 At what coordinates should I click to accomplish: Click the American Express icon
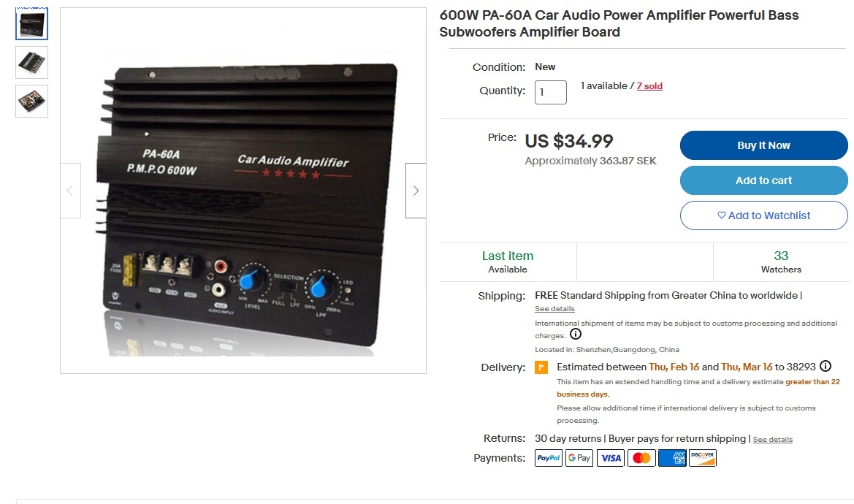point(672,458)
